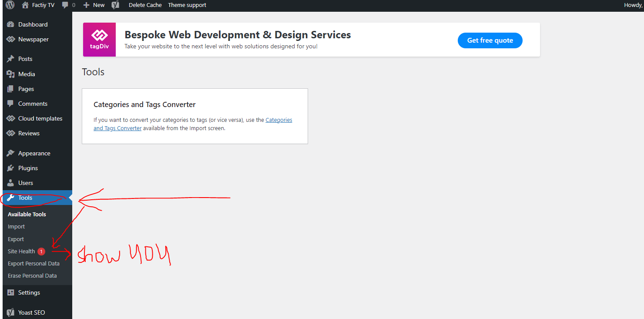Open Erase Personal Data submenu item
Image resolution: width=644 pixels, height=319 pixels.
tap(32, 275)
